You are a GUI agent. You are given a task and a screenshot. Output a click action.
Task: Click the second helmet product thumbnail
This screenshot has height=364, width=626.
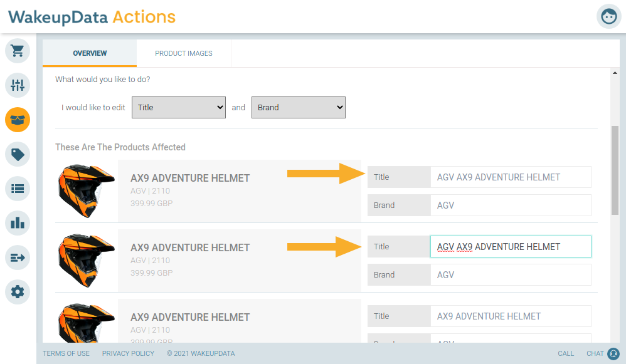click(x=86, y=261)
